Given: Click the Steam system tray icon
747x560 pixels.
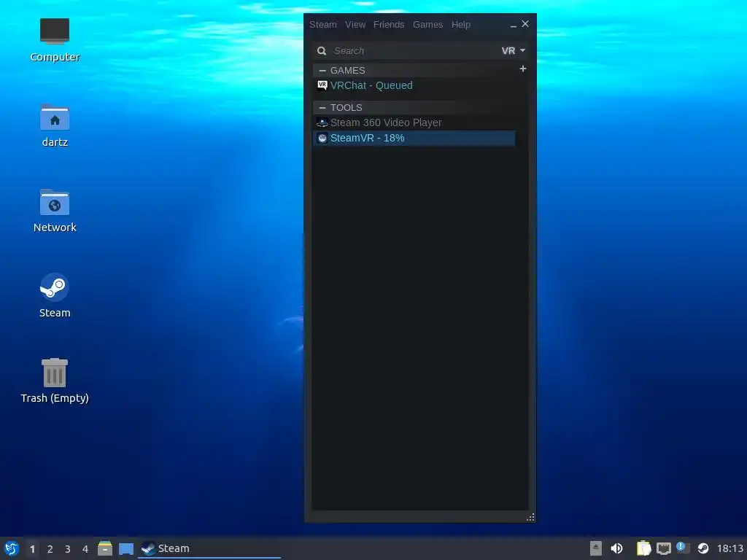Looking at the screenshot, I should coord(703,548).
